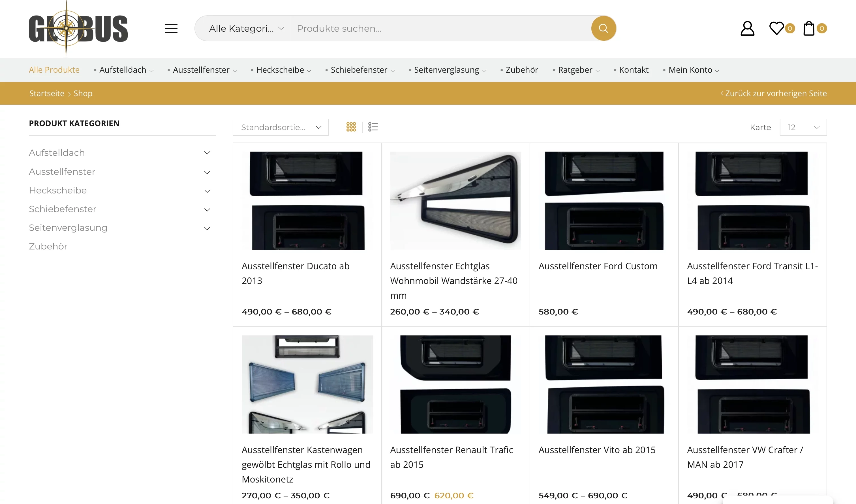The width and height of the screenshot is (856, 504).
Task: Open the Standardsortierung sort dropdown
Action: [281, 127]
